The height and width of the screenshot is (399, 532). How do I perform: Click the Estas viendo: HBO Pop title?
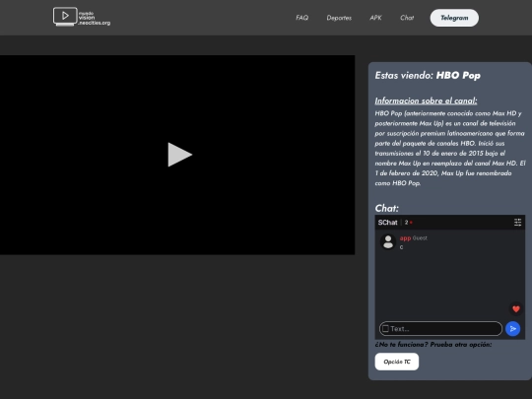click(428, 75)
